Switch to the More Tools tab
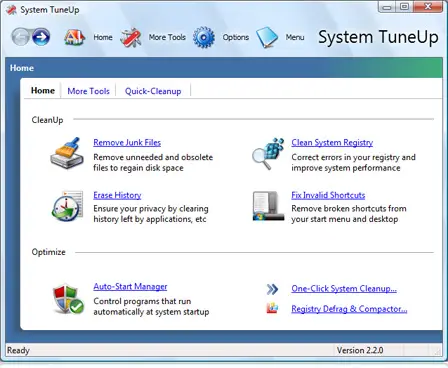Screen dimensions: 448x368 88,91
